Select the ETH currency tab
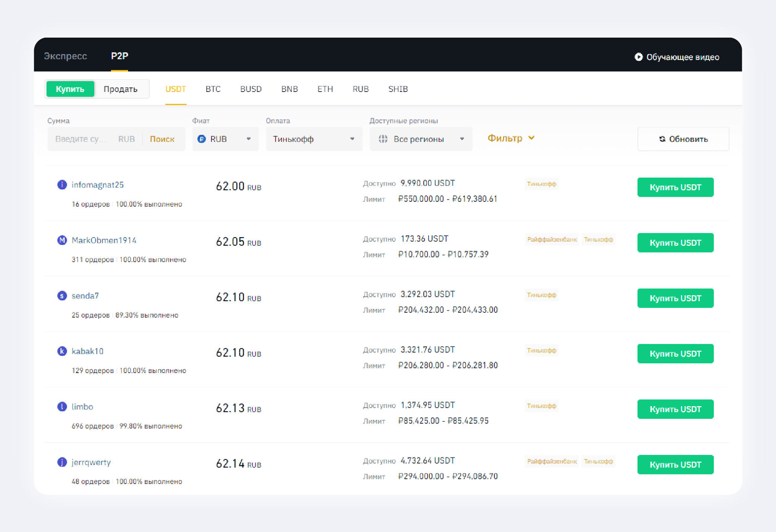Image resolution: width=776 pixels, height=532 pixels. point(325,89)
